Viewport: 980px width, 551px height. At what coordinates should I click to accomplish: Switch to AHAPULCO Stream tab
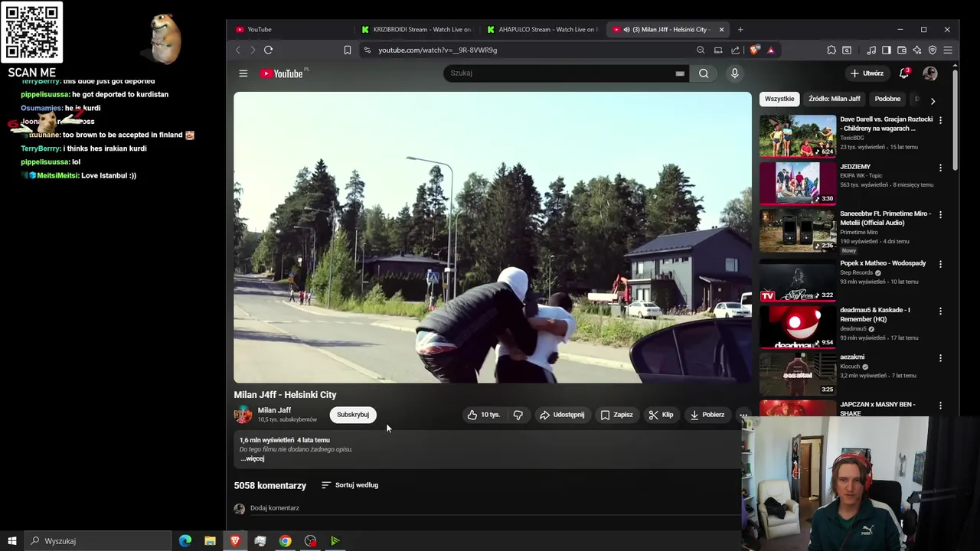coord(544,29)
